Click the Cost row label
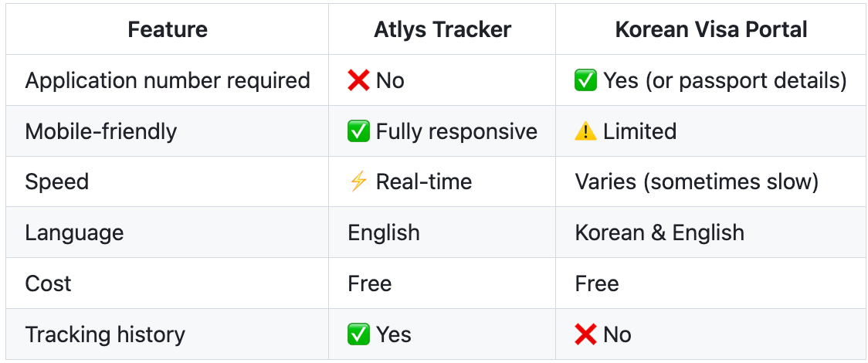Screen dimensions: 868x363 pyautogui.click(x=48, y=284)
